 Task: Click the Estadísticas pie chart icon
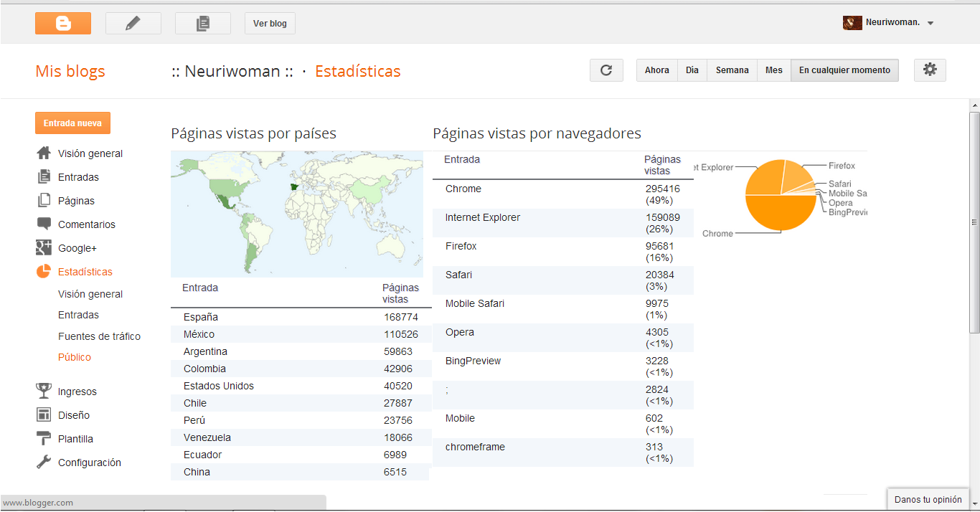tap(44, 271)
